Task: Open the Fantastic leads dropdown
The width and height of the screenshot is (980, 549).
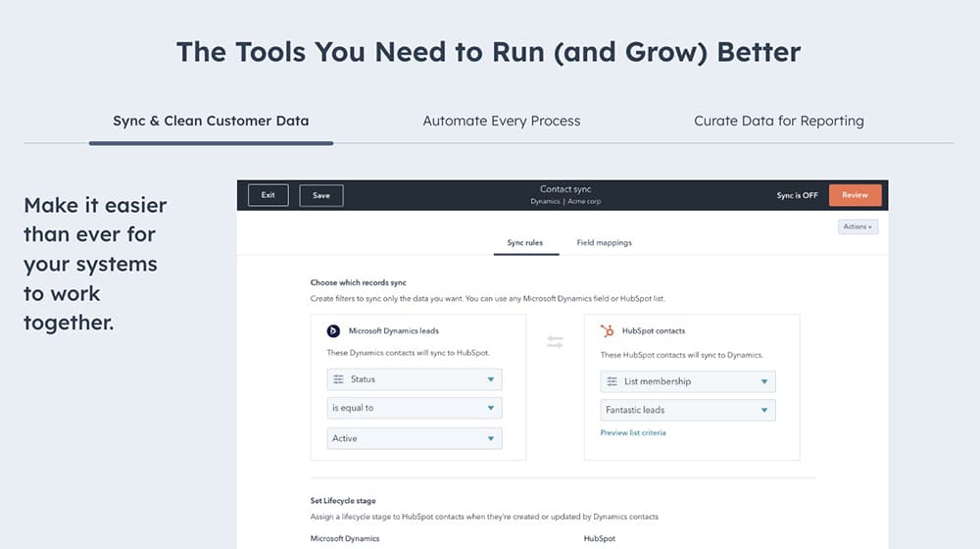Action: pyautogui.click(x=688, y=410)
